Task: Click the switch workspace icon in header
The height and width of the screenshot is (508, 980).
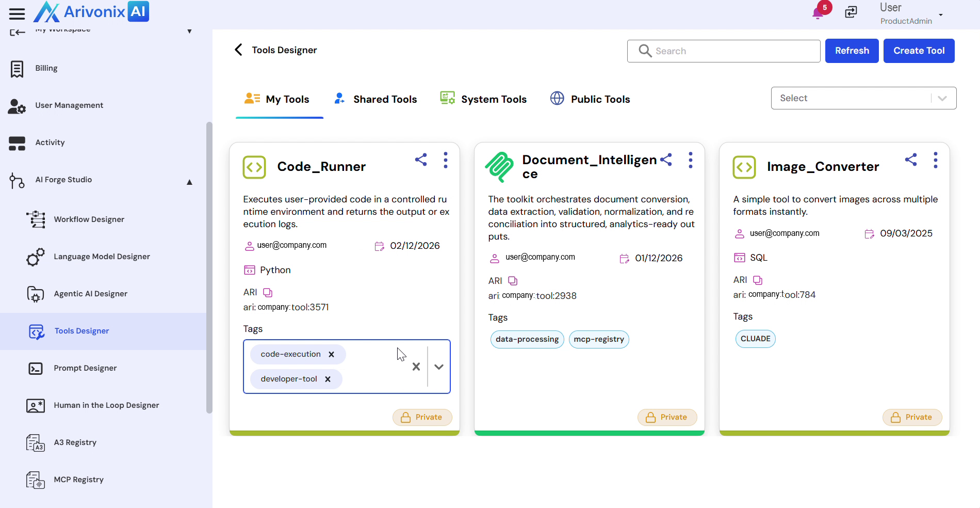Action: pos(851,12)
